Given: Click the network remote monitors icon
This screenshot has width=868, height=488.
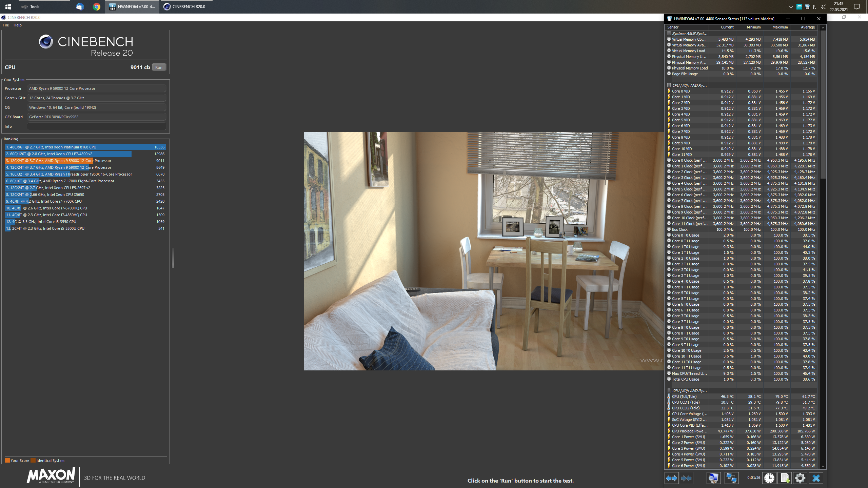Looking at the screenshot, I should coord(731,478).
